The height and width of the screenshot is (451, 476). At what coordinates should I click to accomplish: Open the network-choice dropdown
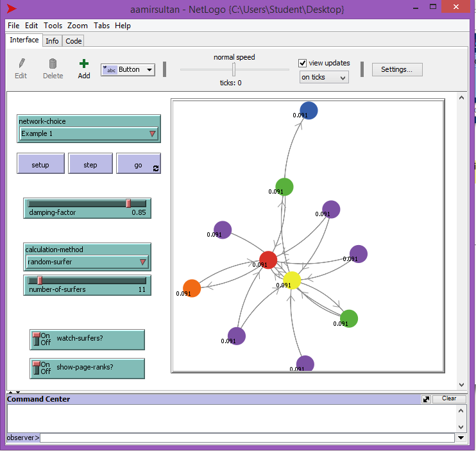coord(89,133)
